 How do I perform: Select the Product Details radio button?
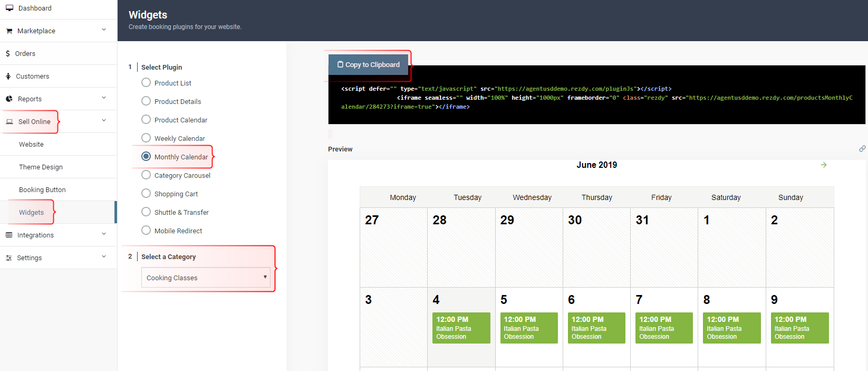pos(146,101)
